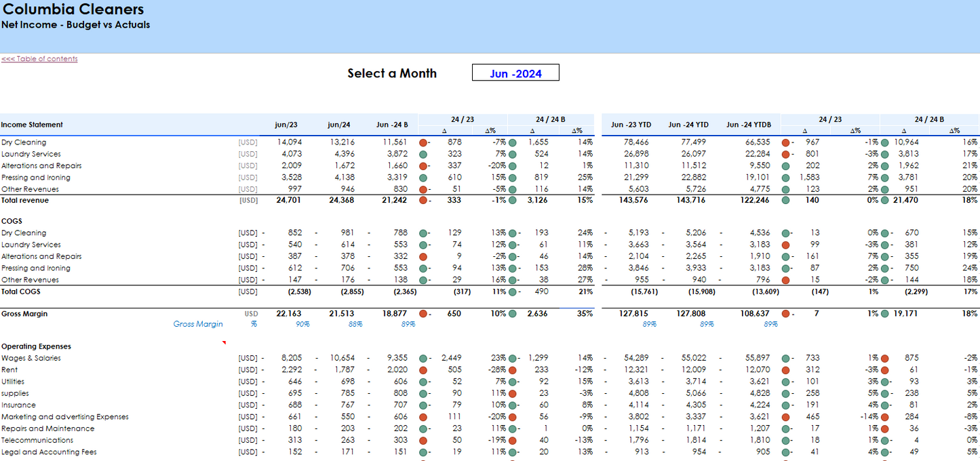Open the Table of contents link

click(x=39, y=59)
